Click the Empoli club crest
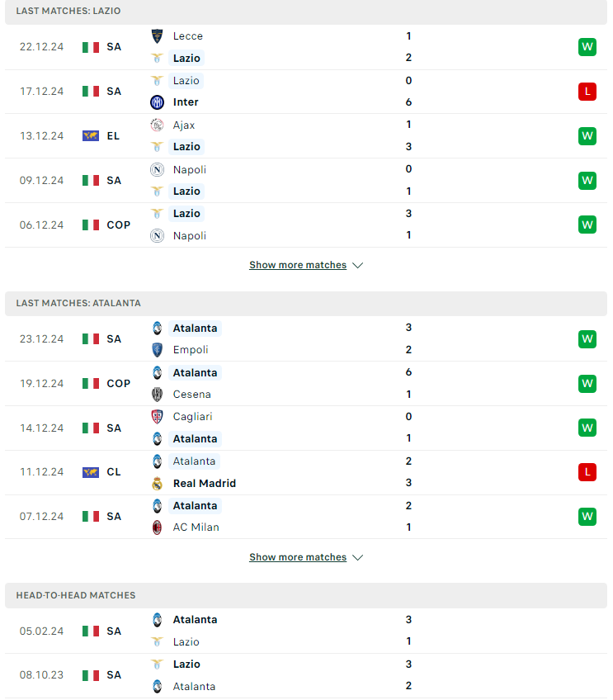Screen dimensions: 613x700 pos(157,350)
